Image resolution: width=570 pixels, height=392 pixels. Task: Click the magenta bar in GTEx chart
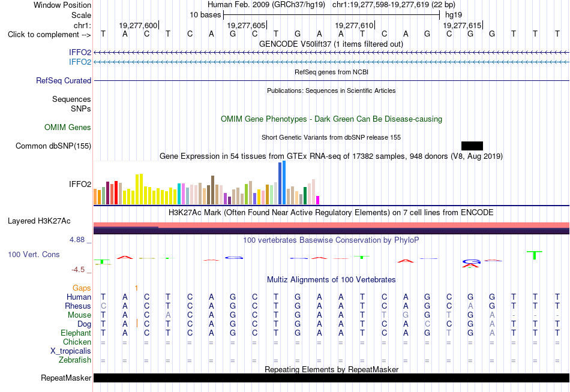coord(318,201)
